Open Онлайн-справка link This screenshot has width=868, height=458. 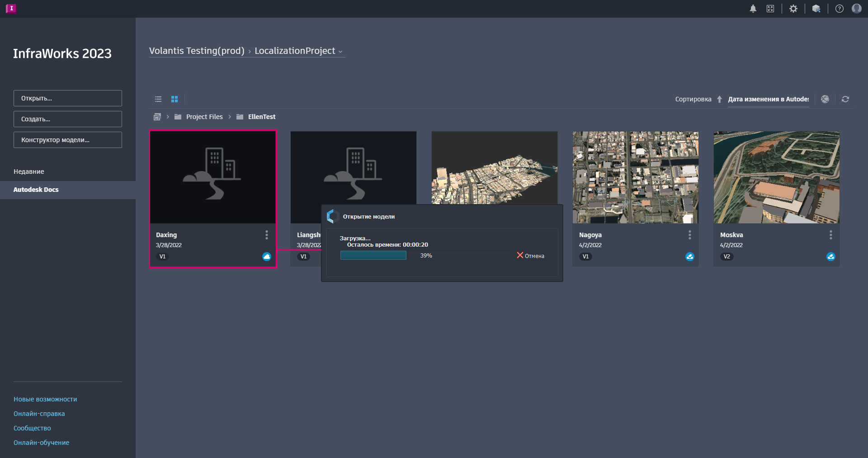(39, 414)
